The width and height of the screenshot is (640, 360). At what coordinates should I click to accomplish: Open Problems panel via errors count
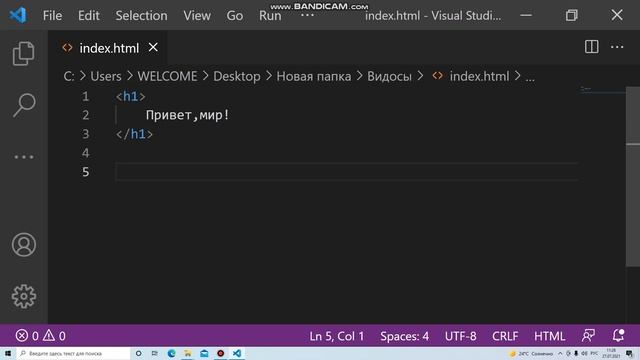tap(27, 336)
